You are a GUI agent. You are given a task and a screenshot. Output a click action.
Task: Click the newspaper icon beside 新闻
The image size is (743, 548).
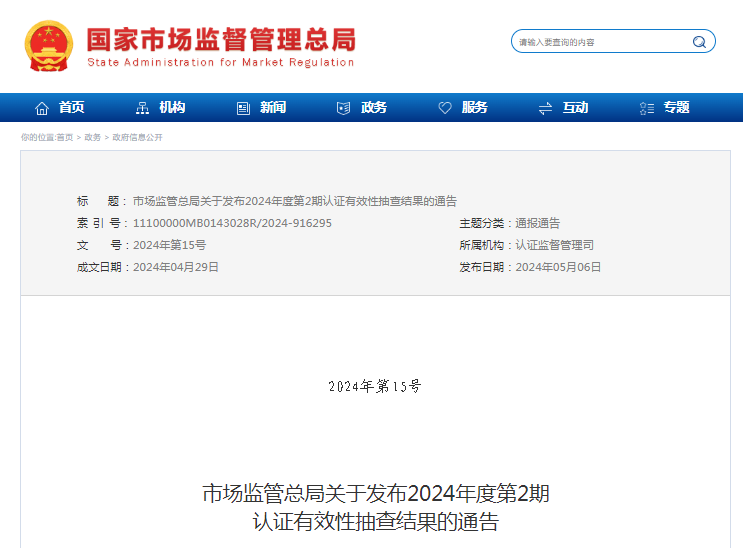(243, 108)
